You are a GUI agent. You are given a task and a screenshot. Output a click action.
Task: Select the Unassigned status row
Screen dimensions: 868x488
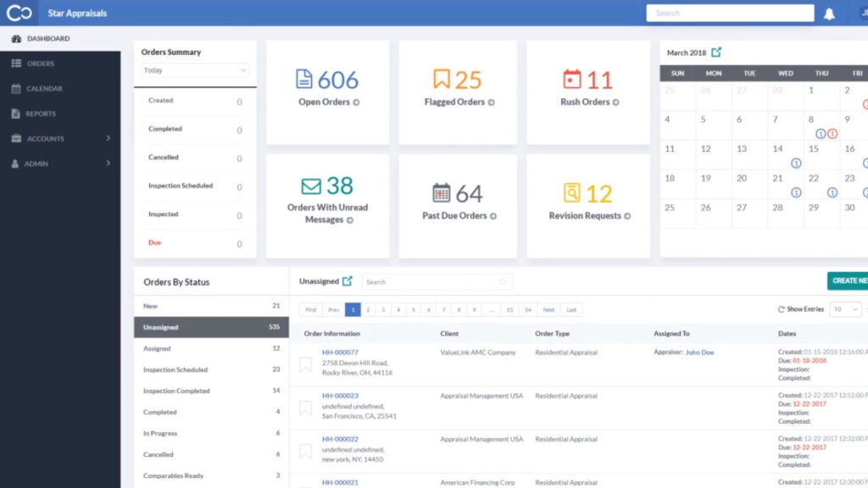(x=211, y=327)
